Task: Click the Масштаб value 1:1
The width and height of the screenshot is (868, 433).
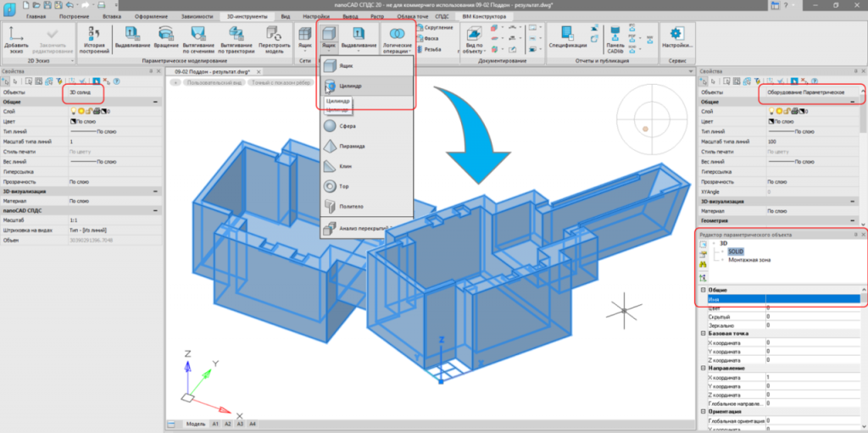Action: pyautogui.click(x=115, y=220)
